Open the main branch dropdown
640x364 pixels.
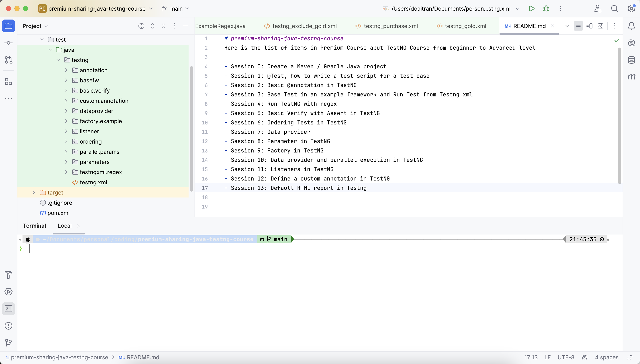(x=175, y=8)
